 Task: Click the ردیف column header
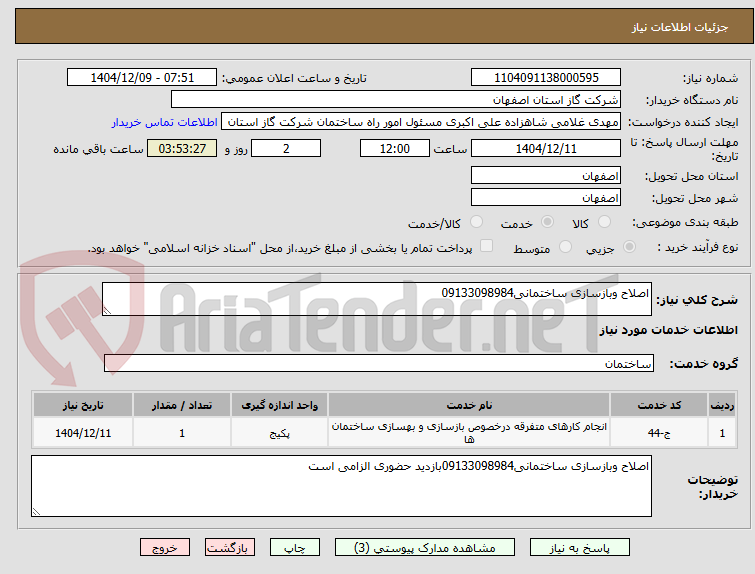(x=722, y=405)
